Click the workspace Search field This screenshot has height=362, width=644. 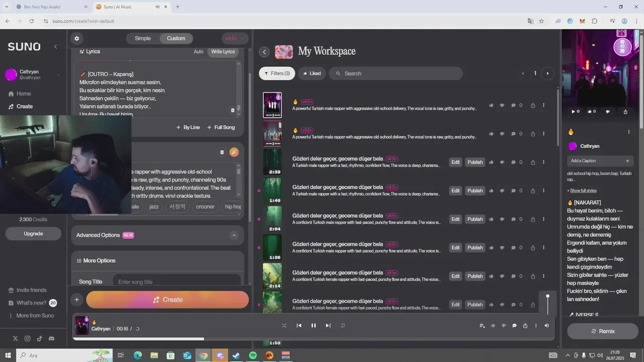[395, 73]
